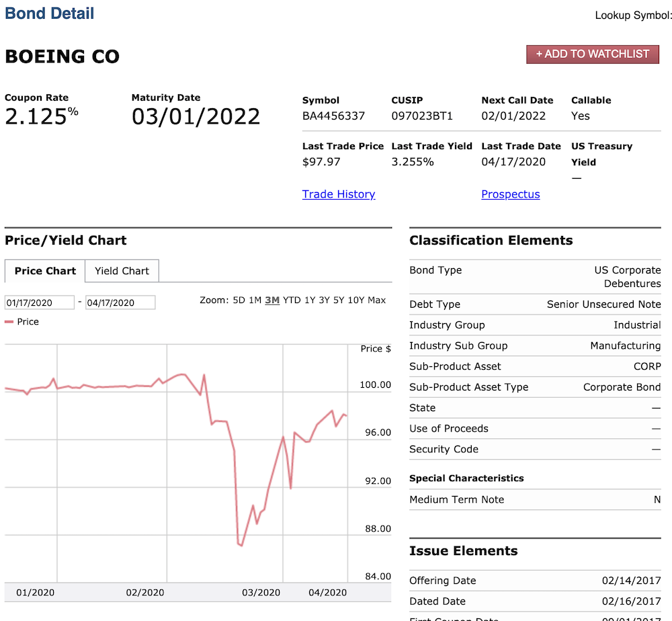This screenshot has width=672, height=621.
Task: Click the 04/2020 date axis label
Action: (x=327, y=593)
